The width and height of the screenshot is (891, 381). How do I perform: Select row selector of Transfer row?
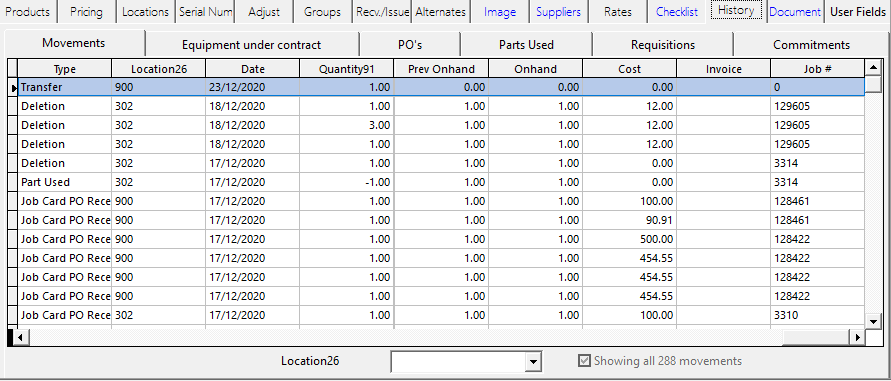13,88
